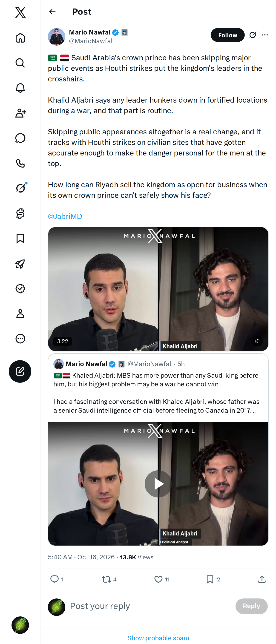Click the compose post button
The image size is (276, 644).
click(20, 371)
